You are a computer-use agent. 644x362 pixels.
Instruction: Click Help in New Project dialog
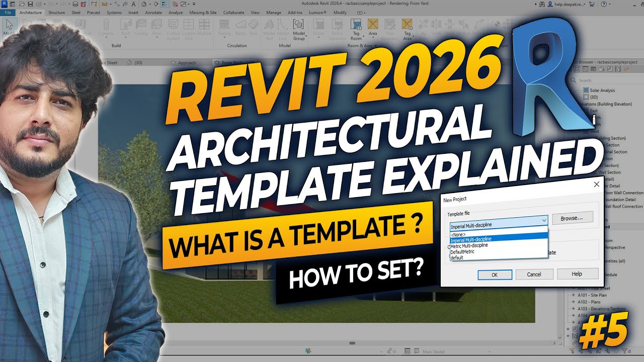coord(577,274)
